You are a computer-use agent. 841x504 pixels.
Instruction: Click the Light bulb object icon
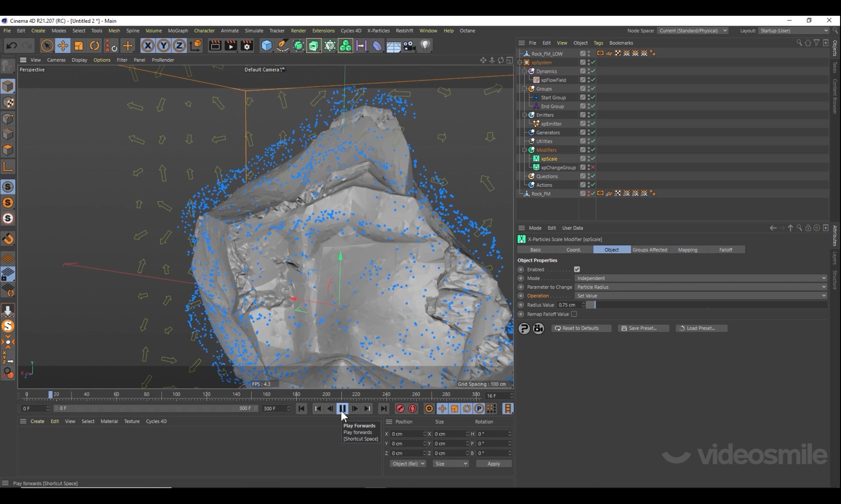click(425, 46)
